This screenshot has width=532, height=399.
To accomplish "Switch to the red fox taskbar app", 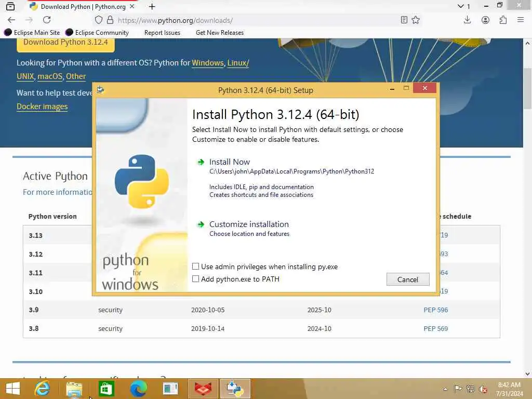I will tap(203, 389).
